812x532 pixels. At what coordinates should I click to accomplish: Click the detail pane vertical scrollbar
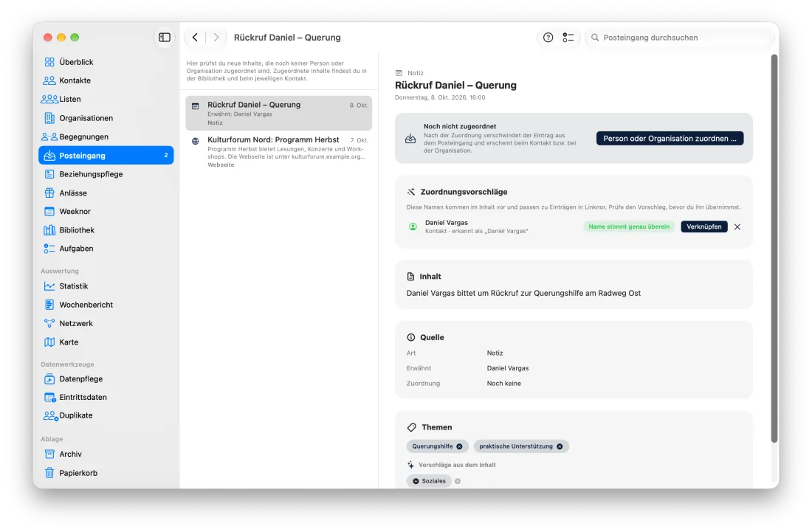click(774, 249)
